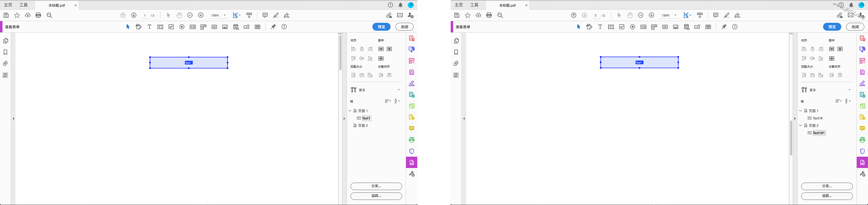Open the 主页 tab in right window
This screenshot has height=205, width=868.
click(459, 5)
